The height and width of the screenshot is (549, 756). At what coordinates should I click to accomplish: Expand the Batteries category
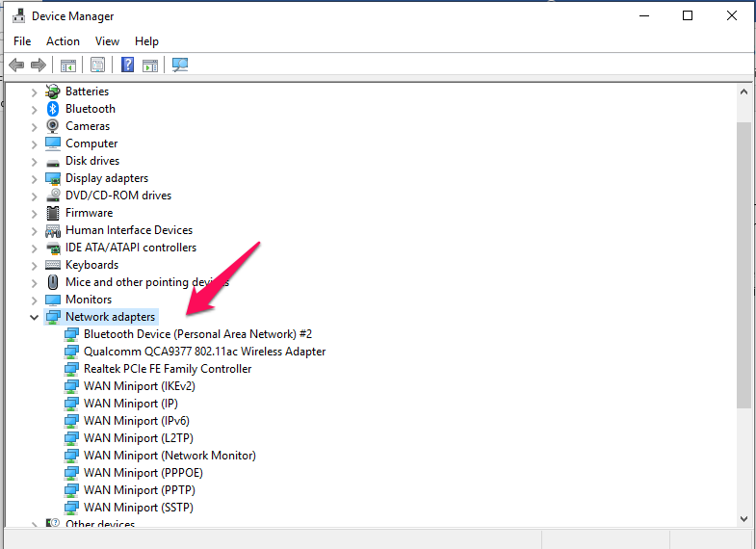tap(35, 91)
